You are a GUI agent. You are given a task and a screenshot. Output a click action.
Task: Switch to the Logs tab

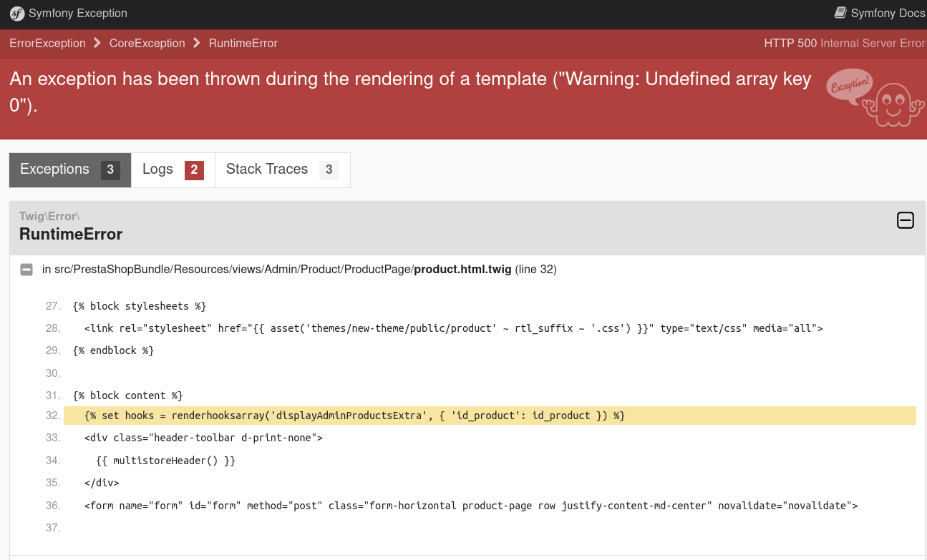pyautogui.click(x=173, y=170)
